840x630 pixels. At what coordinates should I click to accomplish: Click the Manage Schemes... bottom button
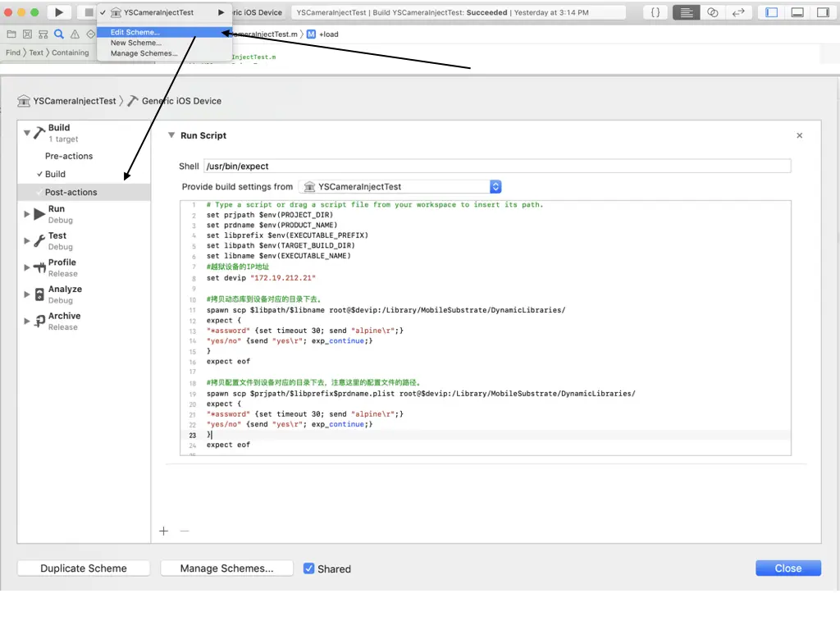[x=226, y=568]
